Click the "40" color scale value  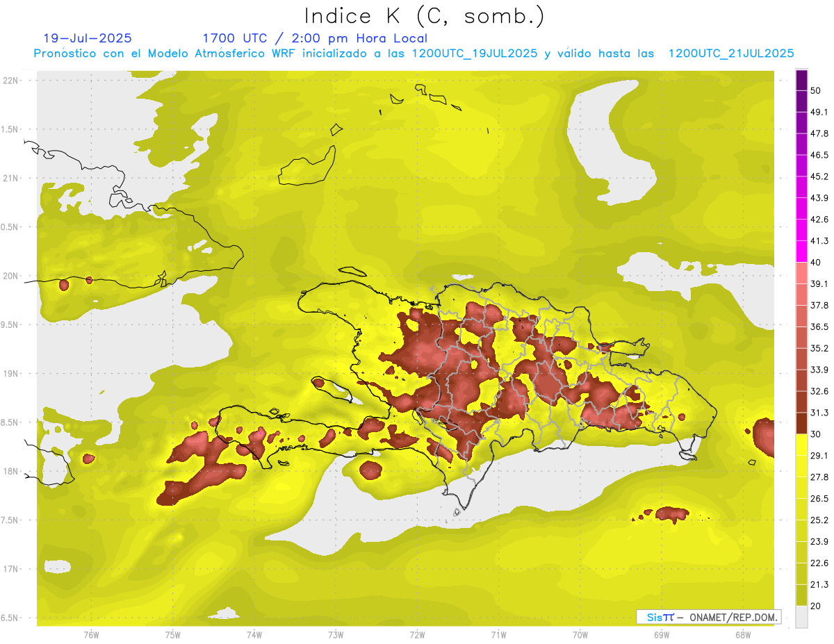816,263
